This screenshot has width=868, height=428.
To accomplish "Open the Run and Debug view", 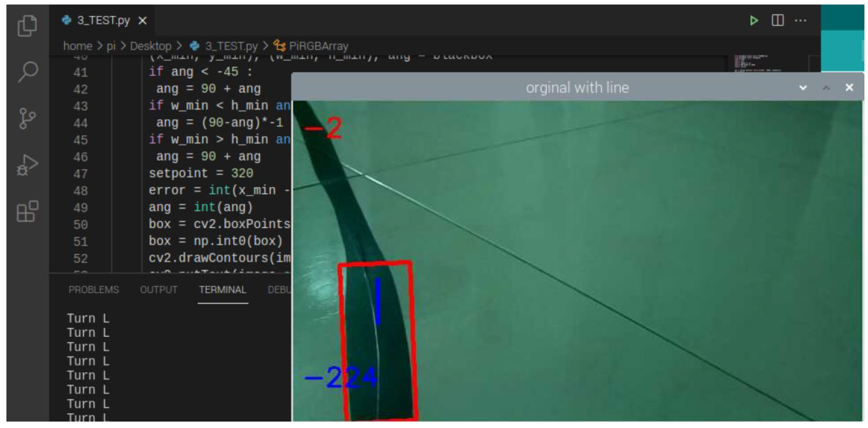I will (x=27, y=165).
